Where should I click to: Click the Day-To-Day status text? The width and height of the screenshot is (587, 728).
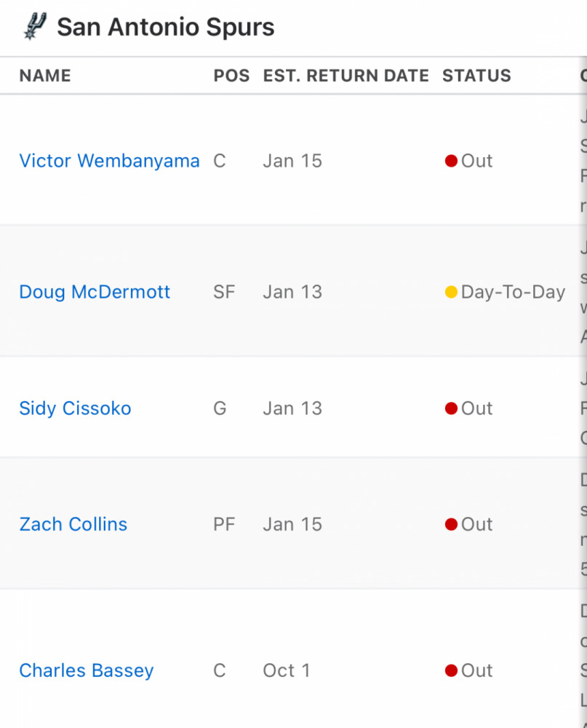[514, 293]
